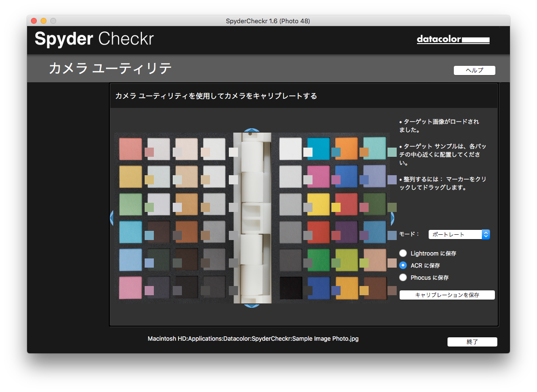
Task: Minimize the window with the yellow button
Action: 44,21
